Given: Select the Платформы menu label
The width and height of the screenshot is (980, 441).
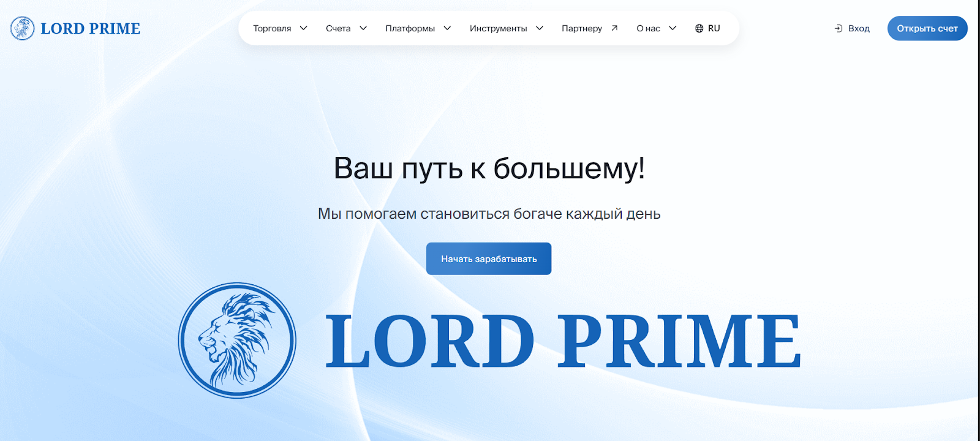Looking at the screenshot, I should point(410,29).
